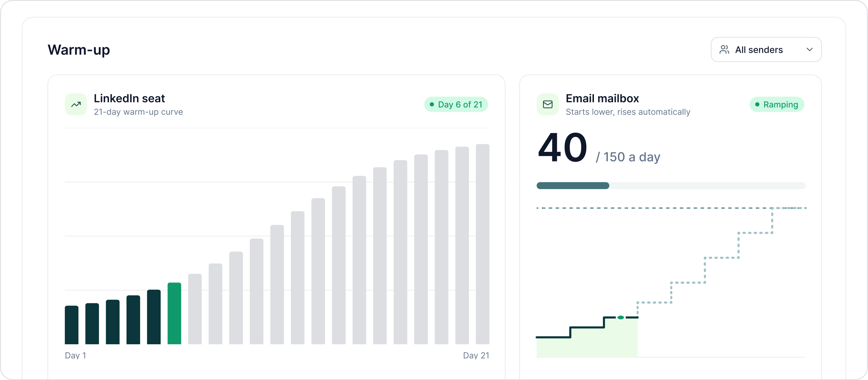Click the tallest gray Day 21 bar
The image size is (868, 380).
483,244
